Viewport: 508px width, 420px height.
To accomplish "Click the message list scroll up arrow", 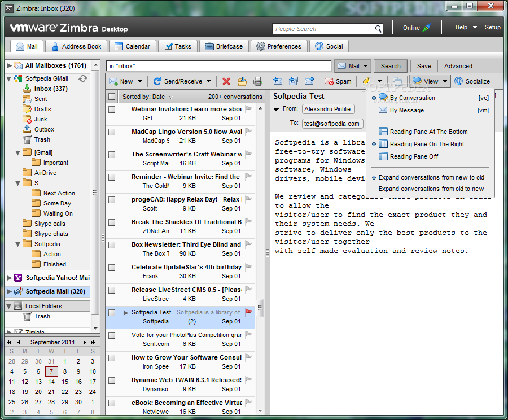I will [260, 109].
